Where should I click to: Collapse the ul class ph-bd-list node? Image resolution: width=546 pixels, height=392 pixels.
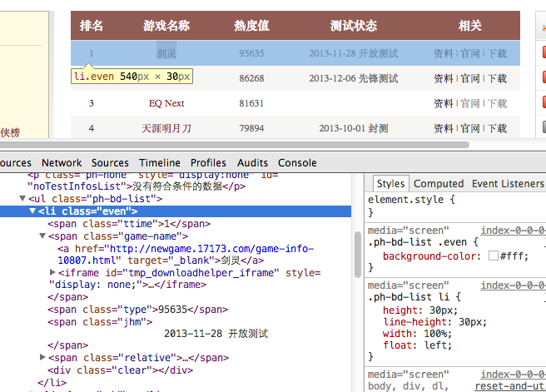tap(22, 198)
